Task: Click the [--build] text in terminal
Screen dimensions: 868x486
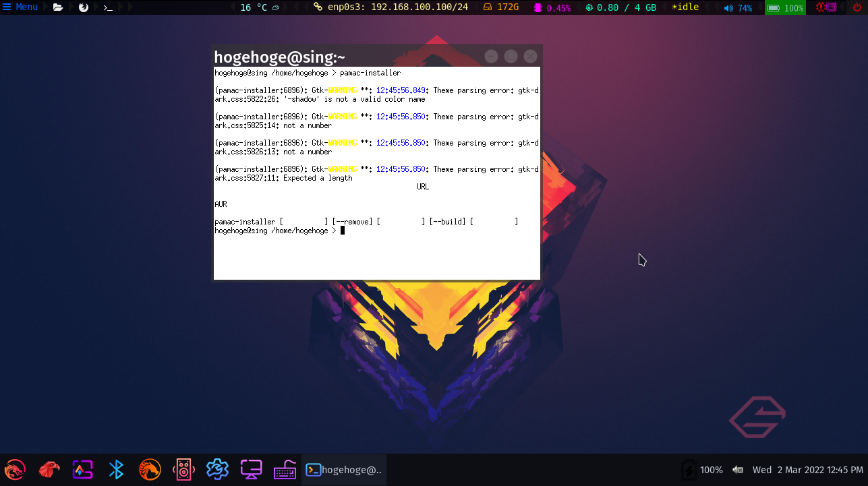Action: click(447, 222)
